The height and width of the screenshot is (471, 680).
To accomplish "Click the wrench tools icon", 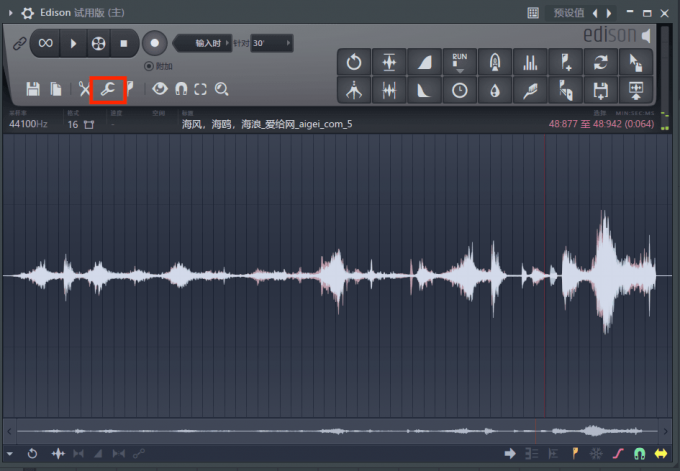I will pos(108,89).
